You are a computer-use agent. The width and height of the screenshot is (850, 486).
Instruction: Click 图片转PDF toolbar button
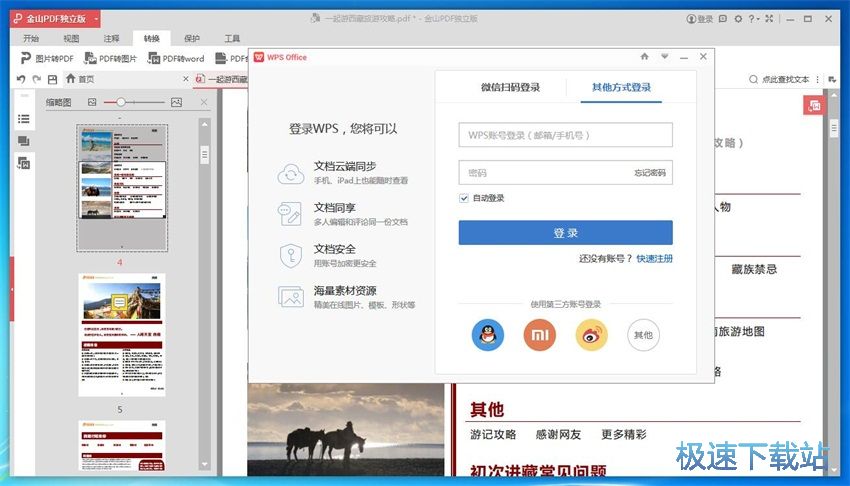coord(47,58)
